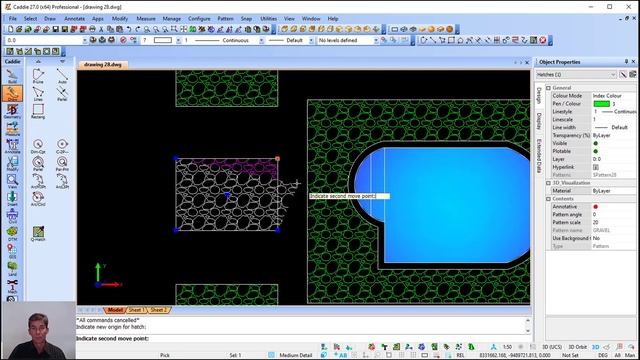The image size is (640, 360).
Task: Open the Snap menu
Action: 246,18
